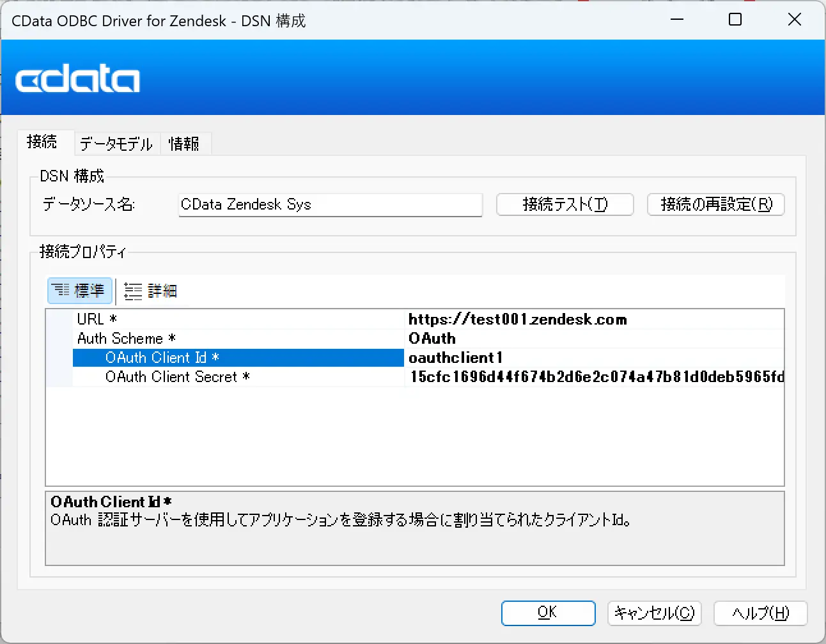Click the OAuth Client Secret value field

coord(595,377)
